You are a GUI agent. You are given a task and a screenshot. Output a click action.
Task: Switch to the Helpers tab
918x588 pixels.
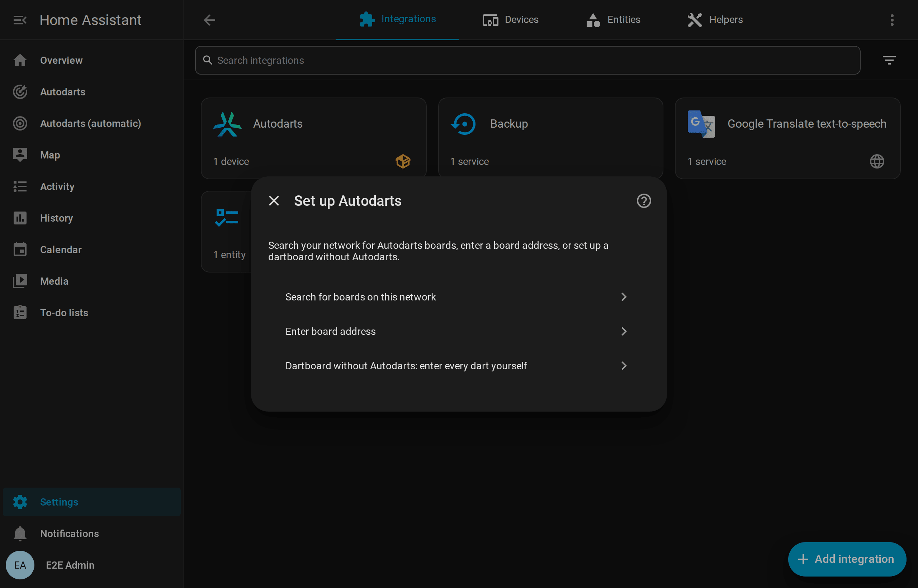(x=715, y=19)
